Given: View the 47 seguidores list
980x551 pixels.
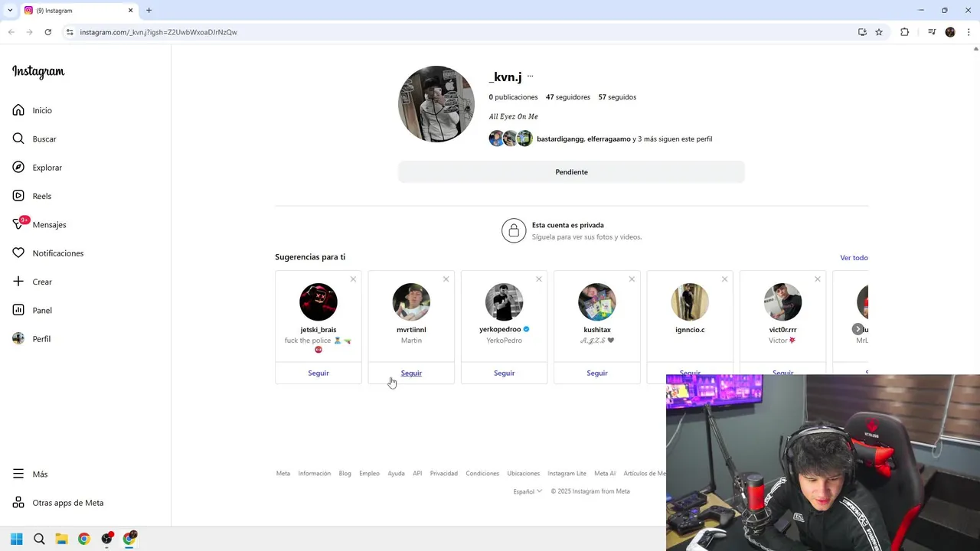Looking at the screenshot, I should tap(568, 97).
